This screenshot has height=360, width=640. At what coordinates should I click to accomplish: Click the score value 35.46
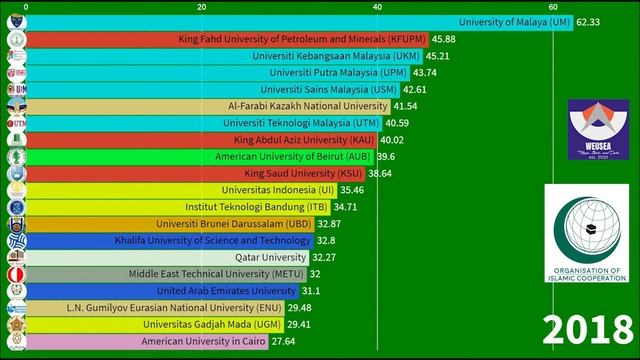(352, 190)
